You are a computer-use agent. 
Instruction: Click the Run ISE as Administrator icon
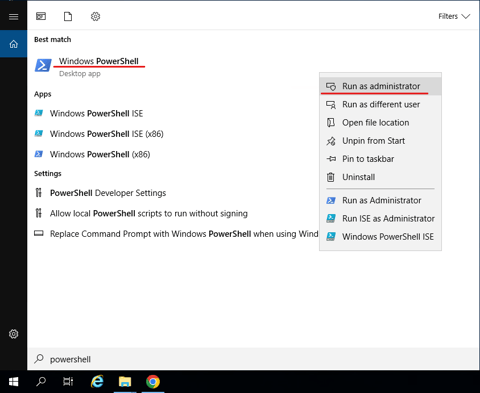point(331,218)
